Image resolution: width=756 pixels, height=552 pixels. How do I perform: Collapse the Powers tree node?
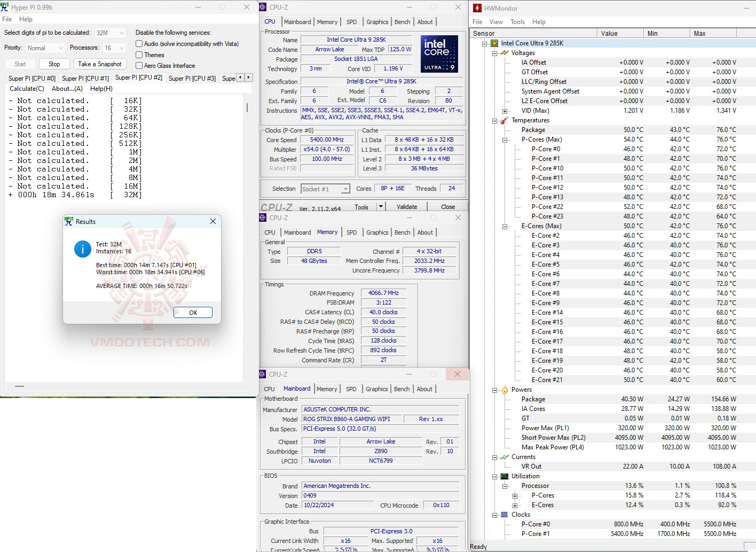coord(495,390)
